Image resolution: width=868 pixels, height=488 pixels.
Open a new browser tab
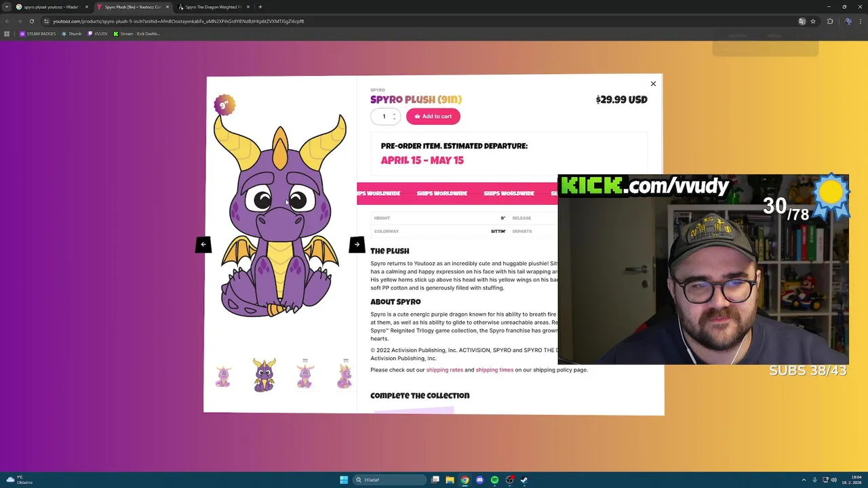pos(260,7)
